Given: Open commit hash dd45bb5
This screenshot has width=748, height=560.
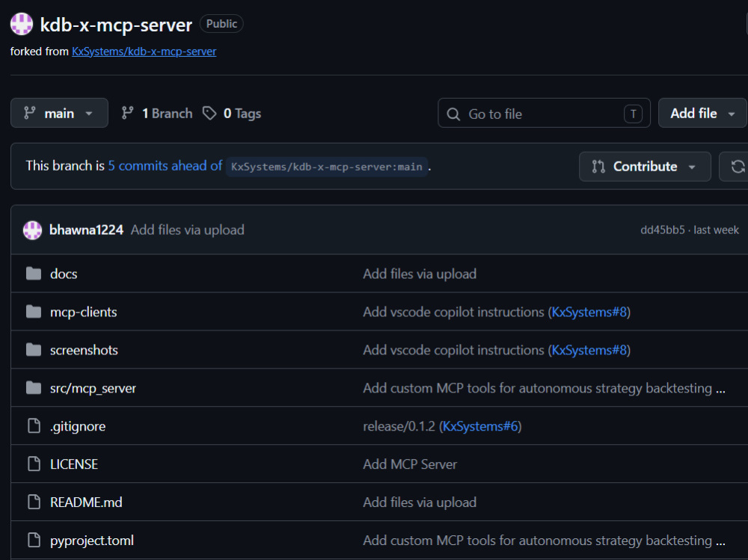Looking at the screenshot, I should coord(662,230).
